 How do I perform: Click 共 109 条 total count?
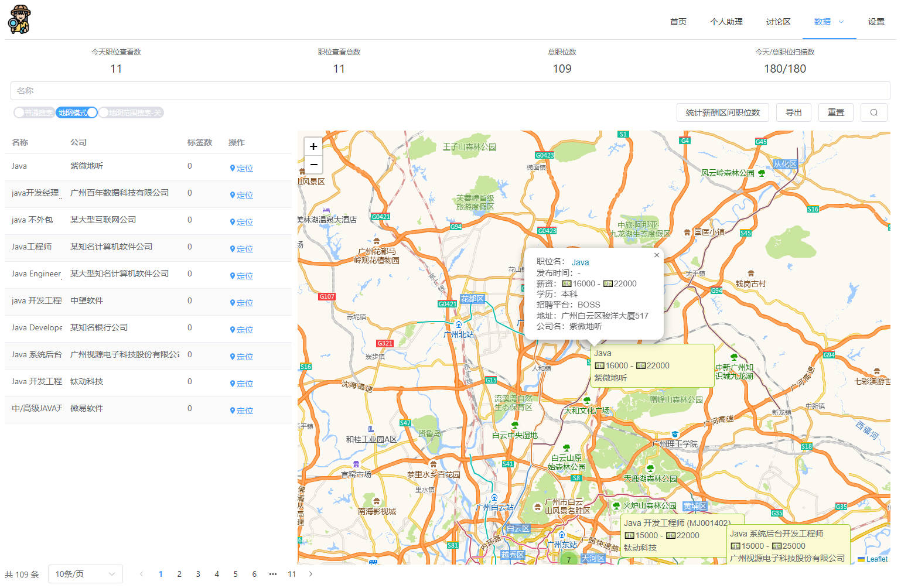[22, 575]
